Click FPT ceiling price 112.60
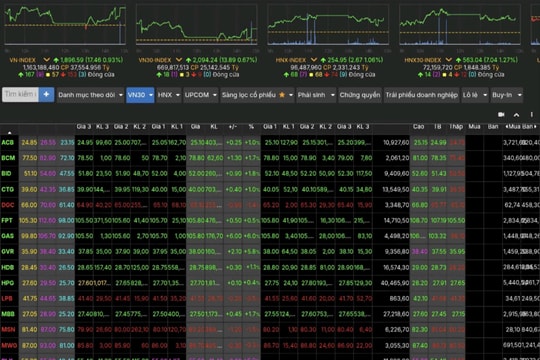This screenshot has height=360, width=540. coord(48,220)
